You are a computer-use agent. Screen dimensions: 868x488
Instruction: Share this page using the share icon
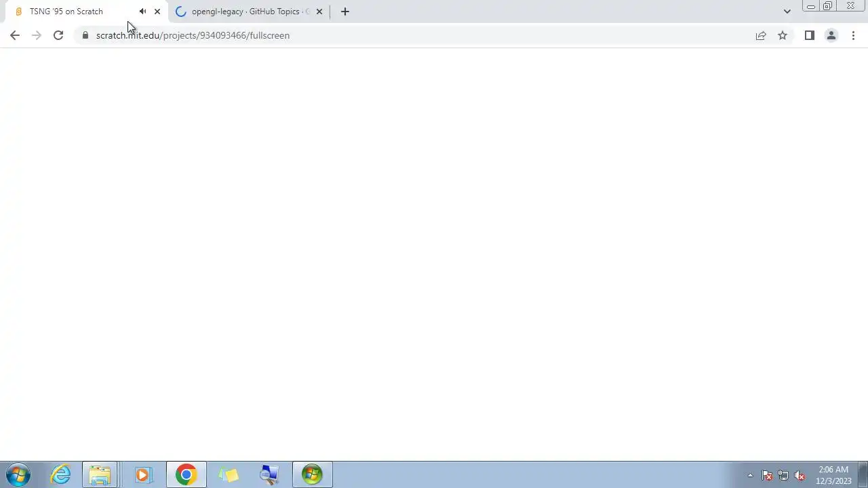pos(761,35)
